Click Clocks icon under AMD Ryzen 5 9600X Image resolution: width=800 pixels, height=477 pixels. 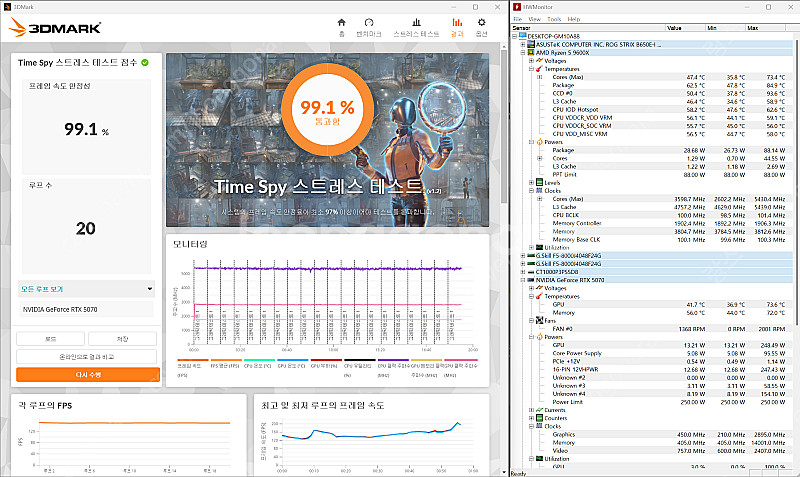[539, 191]
